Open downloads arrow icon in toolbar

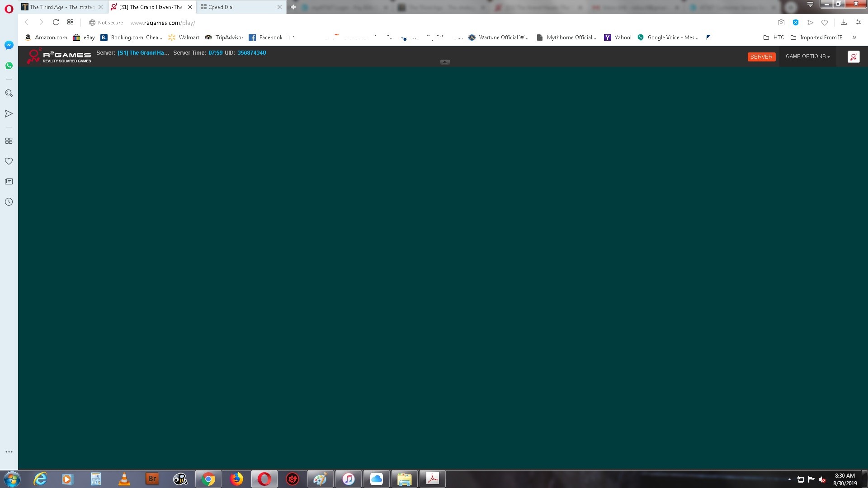coord(844,23)
